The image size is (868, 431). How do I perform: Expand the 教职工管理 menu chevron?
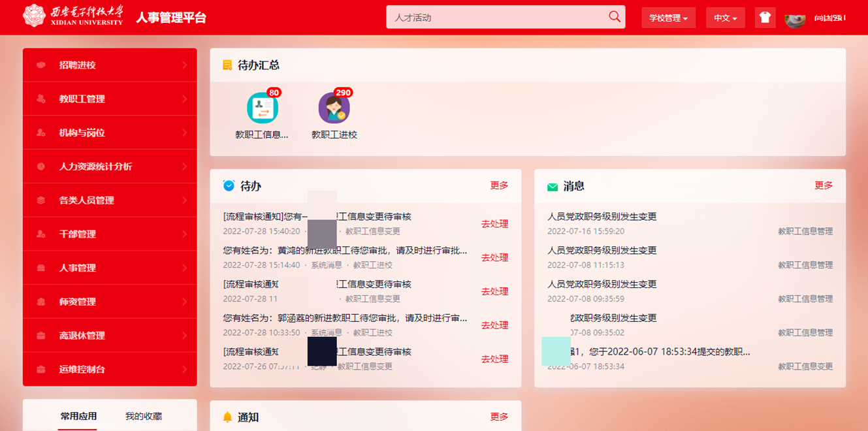tap(184, 99)
